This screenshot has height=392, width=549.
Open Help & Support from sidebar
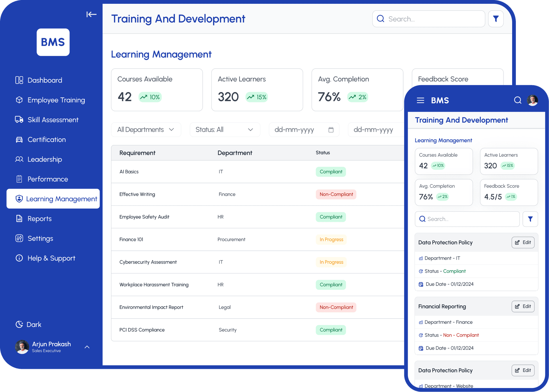(x=51, y=258)
